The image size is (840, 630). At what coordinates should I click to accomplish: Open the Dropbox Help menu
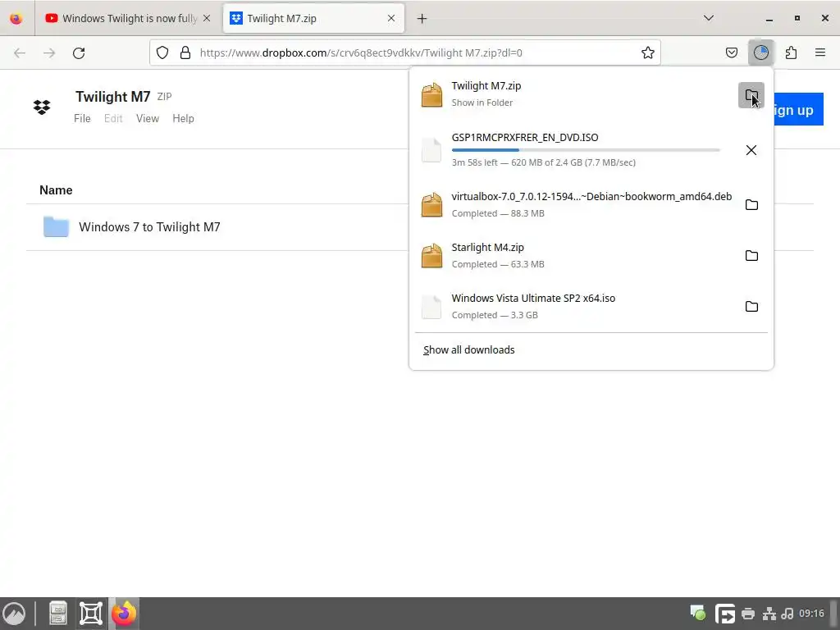[183, 118]
